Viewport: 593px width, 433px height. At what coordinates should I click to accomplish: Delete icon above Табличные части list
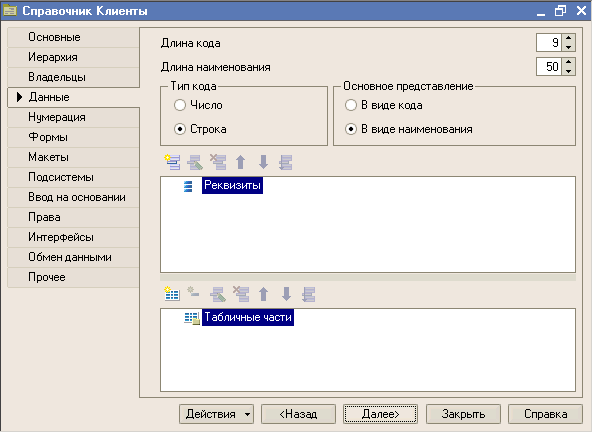pos(241,294)
